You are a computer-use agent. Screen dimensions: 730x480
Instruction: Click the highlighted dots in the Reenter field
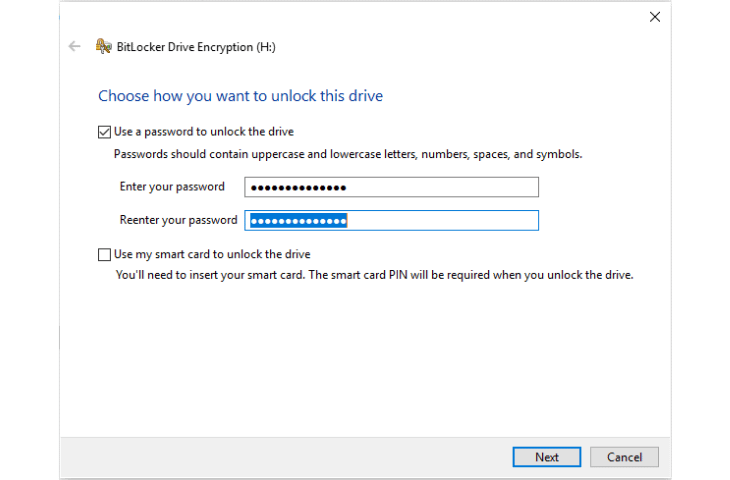(298, 221)
